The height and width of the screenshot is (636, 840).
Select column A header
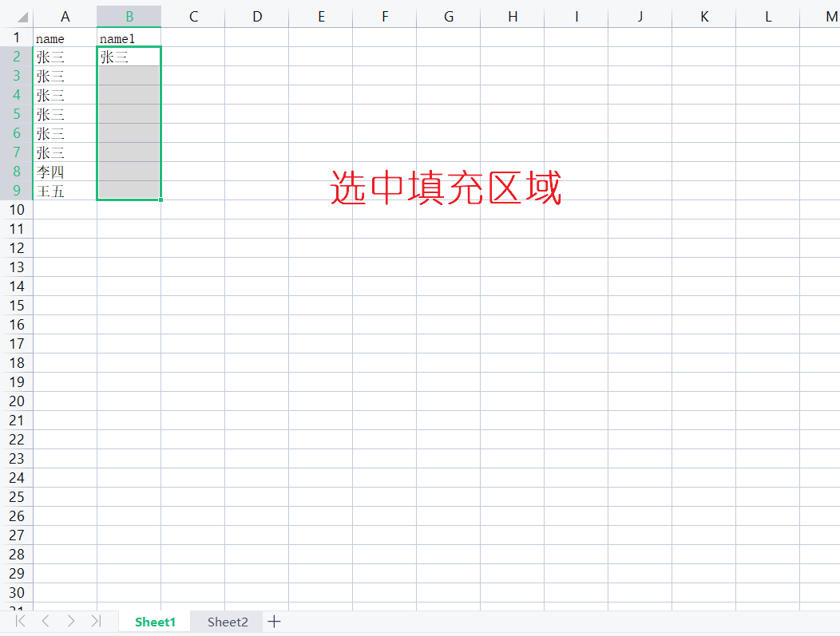(x=65, y=17)
